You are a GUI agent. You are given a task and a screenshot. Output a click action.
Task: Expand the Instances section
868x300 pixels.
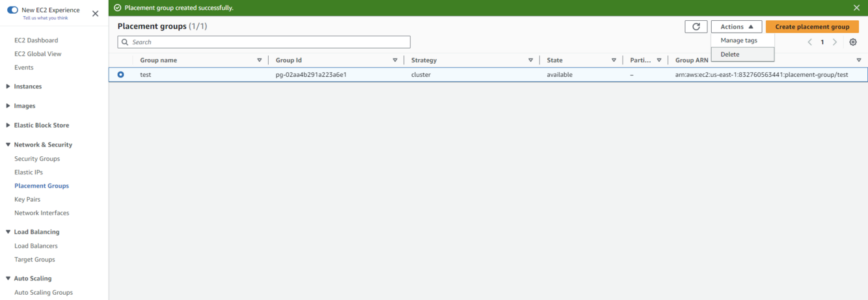tap(24, 87)
